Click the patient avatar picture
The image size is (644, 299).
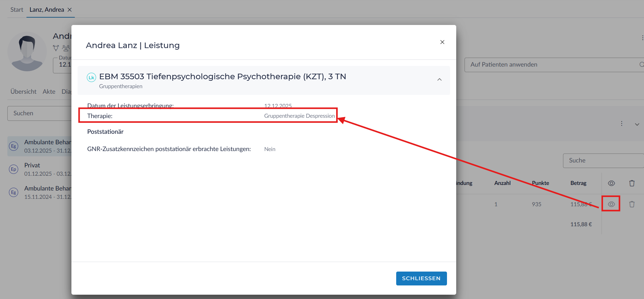(27, 51)
